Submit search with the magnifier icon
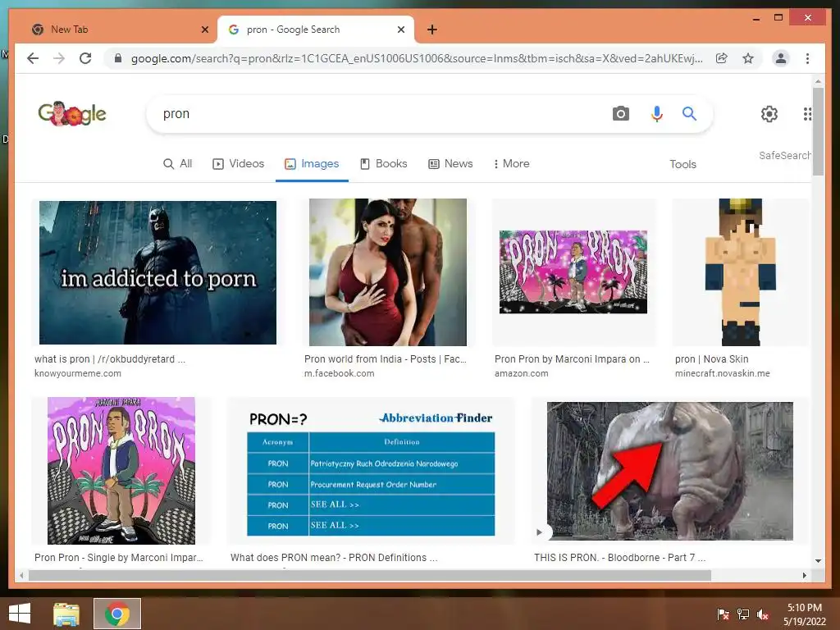The height and width of the screenshot is (630, 840). pyautogui.click(x=689, y=113)
